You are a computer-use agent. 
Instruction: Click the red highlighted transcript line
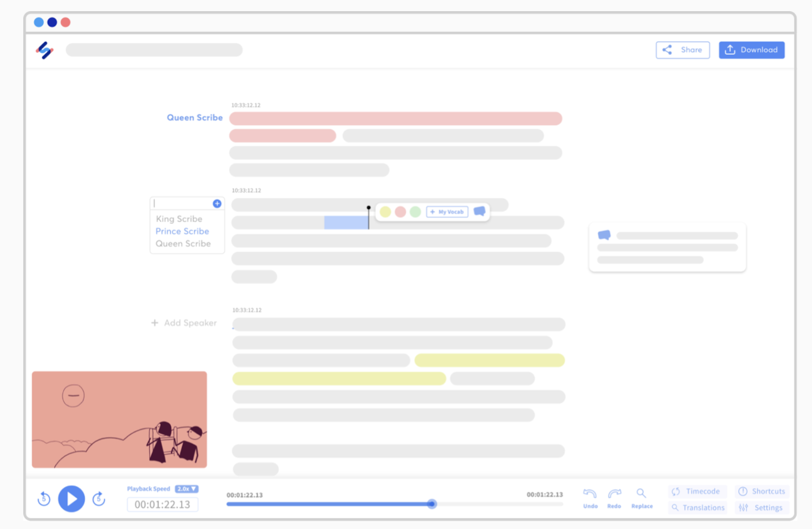(395, 119)
